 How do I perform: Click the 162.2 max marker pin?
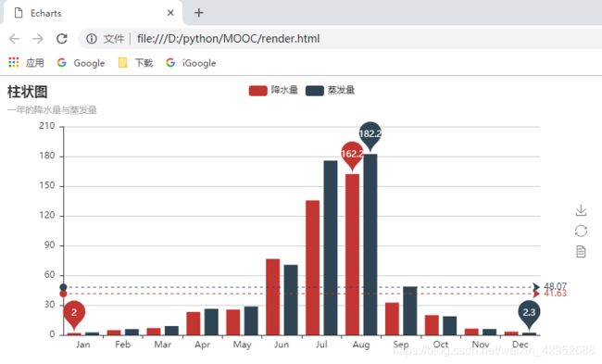click(x=352, y=155)
